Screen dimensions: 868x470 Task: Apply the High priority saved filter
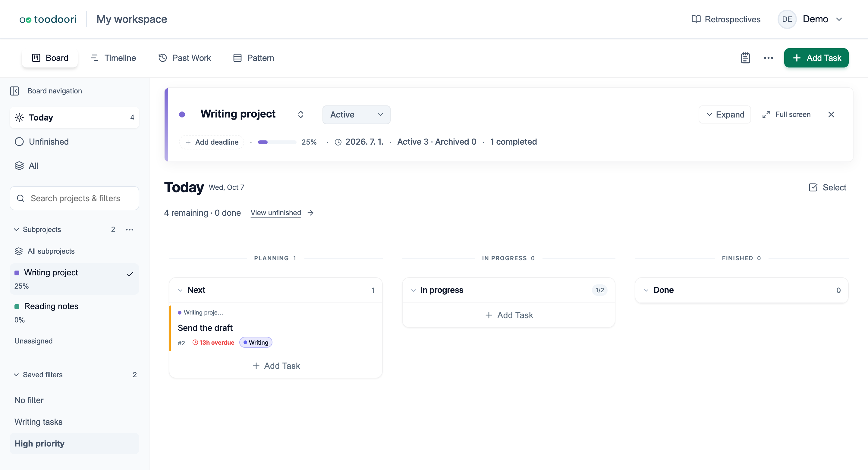pos(74,444)
